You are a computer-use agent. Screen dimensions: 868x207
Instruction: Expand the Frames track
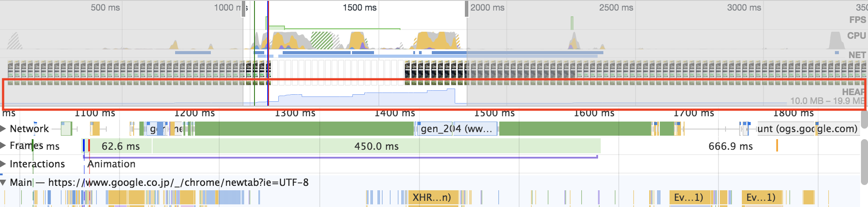point(3,145)
